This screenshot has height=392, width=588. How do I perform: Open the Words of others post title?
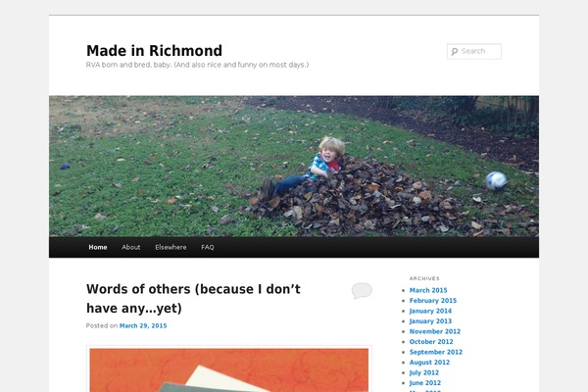193,299
